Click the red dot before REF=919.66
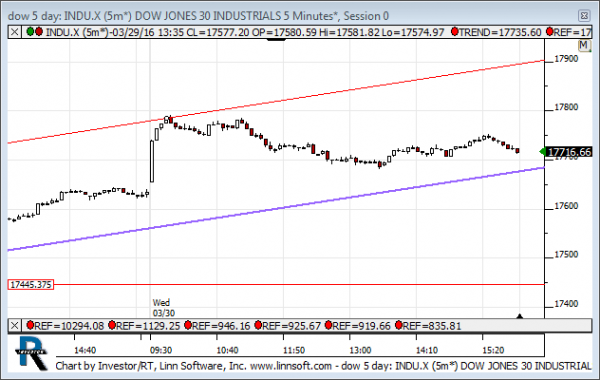 coord(328,326)
